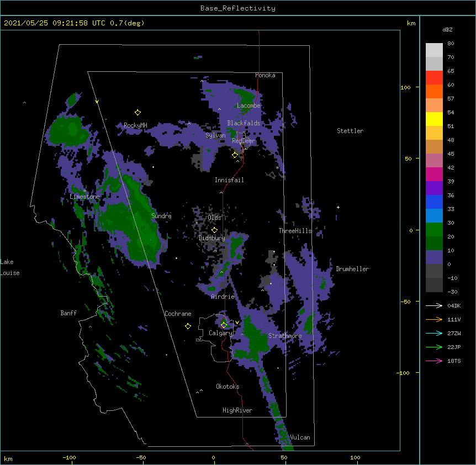Image resolution: width=476 pixels, height=465 pixels.
Task: Click the Innisfail city label
Action: pyautogui.click(x=229, y=180)
